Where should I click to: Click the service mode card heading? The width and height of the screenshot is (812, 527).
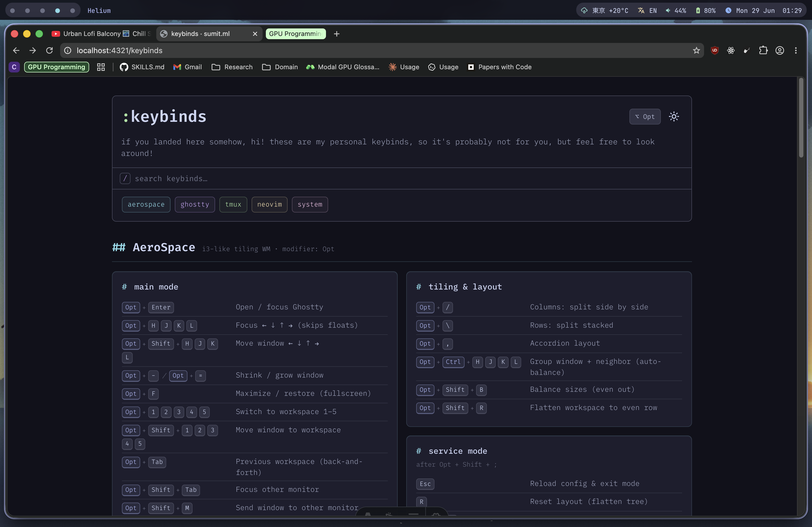458,451
